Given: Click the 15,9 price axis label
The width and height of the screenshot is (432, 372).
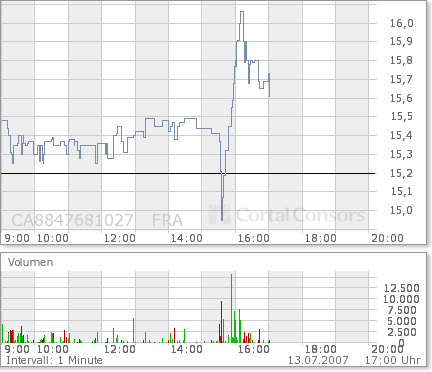Looking at the screenshot, I should (x=402, y=41).
